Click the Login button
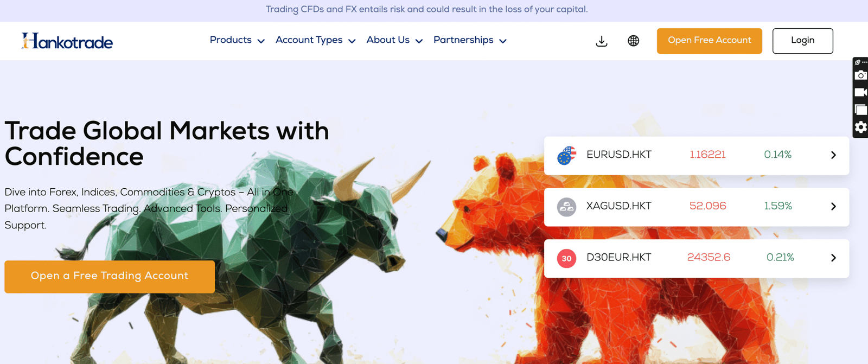868x364 pixels. 802,41
